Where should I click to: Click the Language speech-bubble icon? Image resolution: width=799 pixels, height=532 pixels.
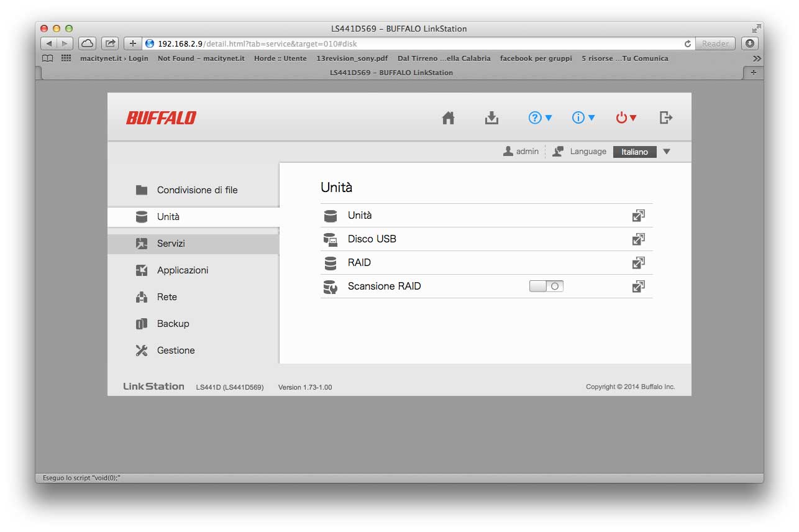tap(558, 151)
